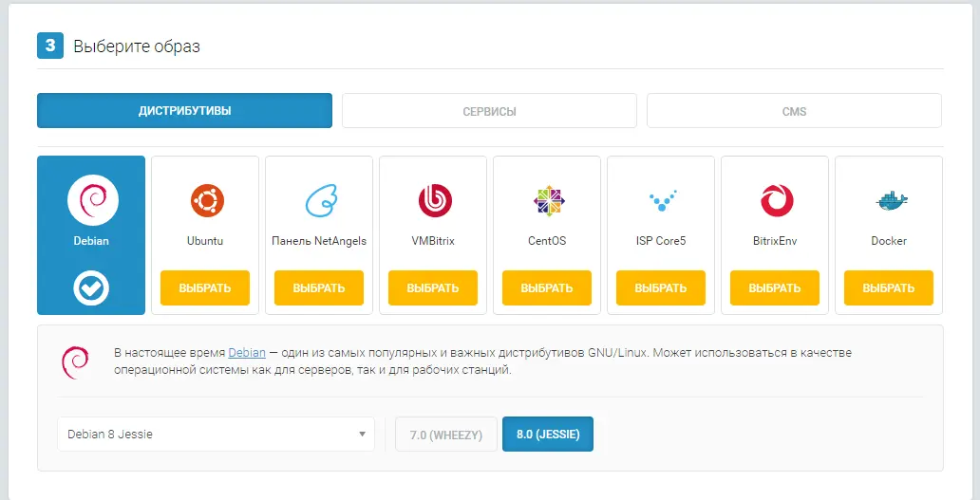Image resolution: width=980 pixels, height=500 pixels.
Task: Click the Выберите образ heading
Action: 137,46
